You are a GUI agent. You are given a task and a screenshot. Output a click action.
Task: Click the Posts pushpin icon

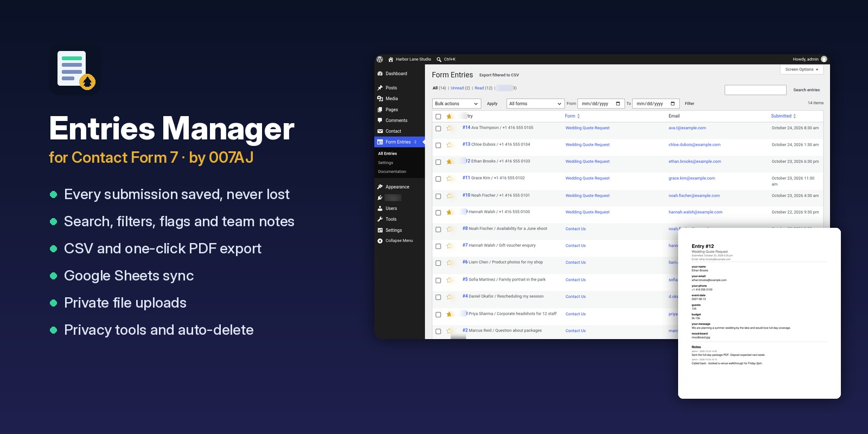click(x=380, y=87)
